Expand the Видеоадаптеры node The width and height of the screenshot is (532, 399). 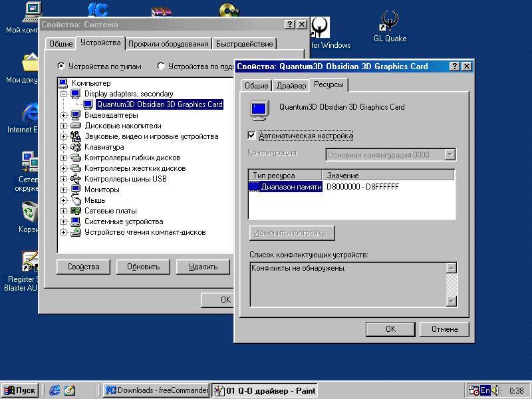pyautogui.click(x=63, y=115)
